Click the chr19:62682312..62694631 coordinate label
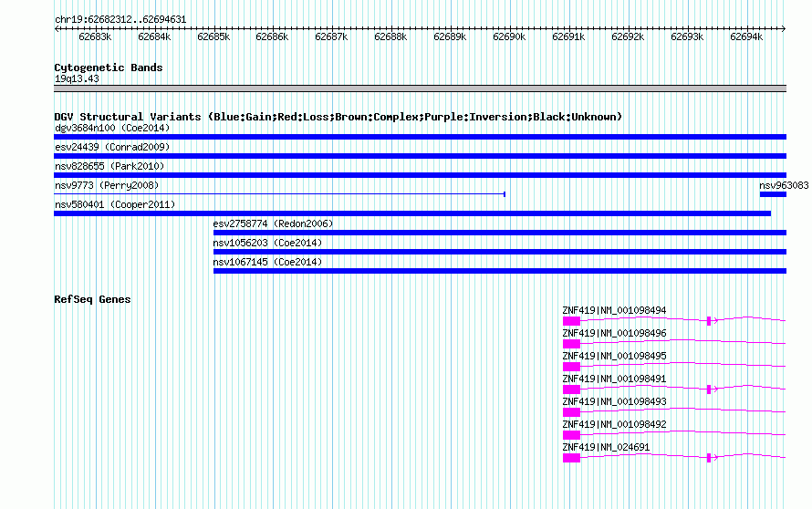Screen dimensions: 812x509 click(120, 19)
